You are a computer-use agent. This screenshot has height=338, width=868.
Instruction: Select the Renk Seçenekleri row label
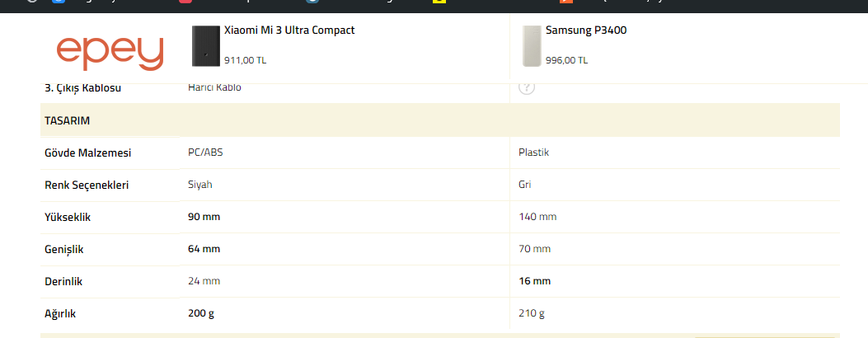(x=87, y=185)
